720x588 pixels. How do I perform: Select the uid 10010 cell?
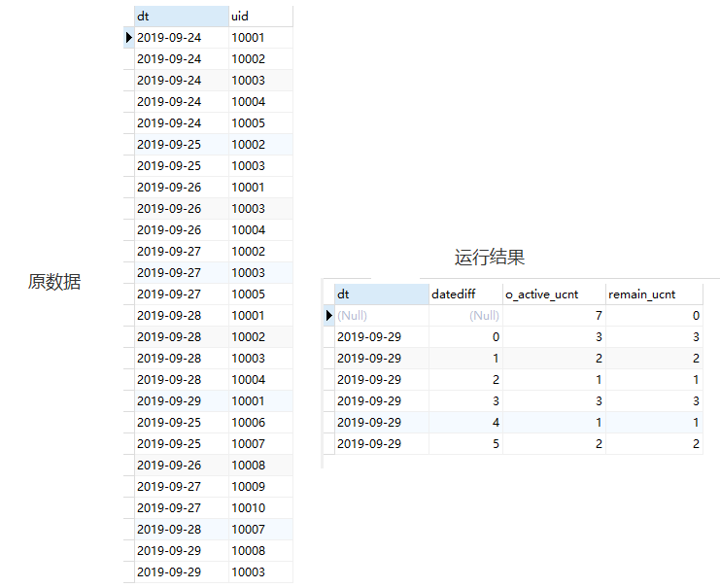tap(260, 507)
